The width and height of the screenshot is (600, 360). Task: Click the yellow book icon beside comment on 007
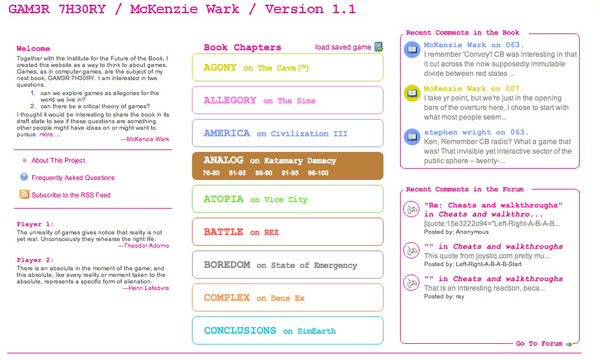click(x=412, y=93)
